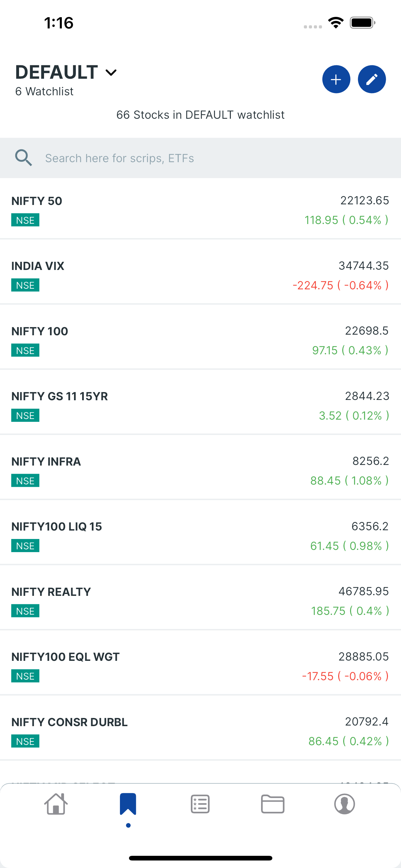View NIFTY GS 11 15YR details
This screenshot has width=401, height=868.
[200, 405]
